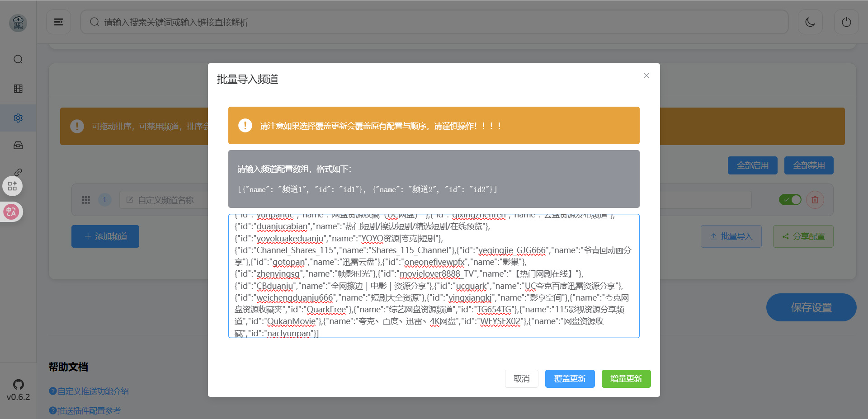This screenshot has height=419, width=868.
Task: Click the pink translate floating icon
Action: coord(12,212)
